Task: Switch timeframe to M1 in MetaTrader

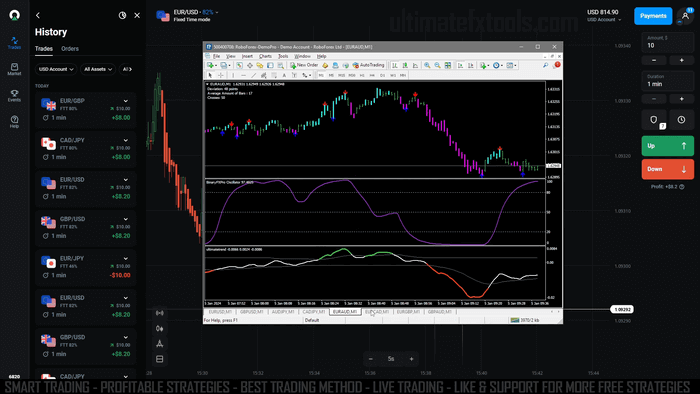Action: [321, 75]
